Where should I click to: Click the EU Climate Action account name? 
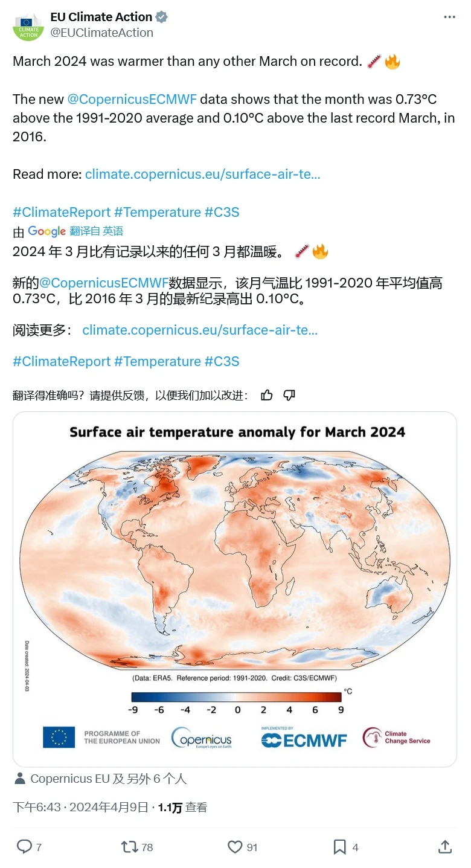pos(101,16)
